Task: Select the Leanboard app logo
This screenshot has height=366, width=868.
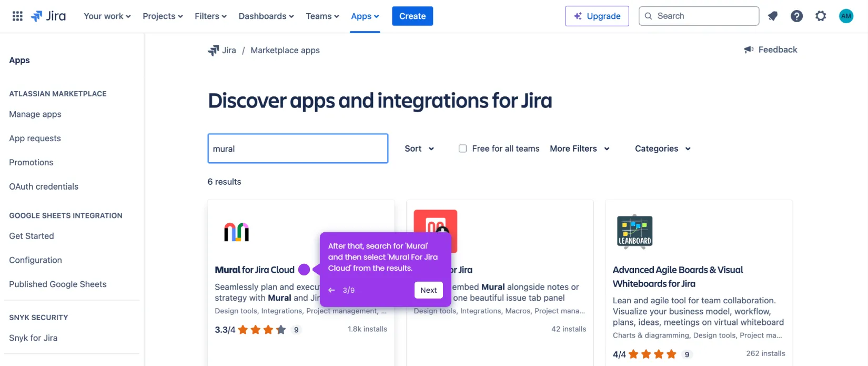Action: click(x=634, y=231)
